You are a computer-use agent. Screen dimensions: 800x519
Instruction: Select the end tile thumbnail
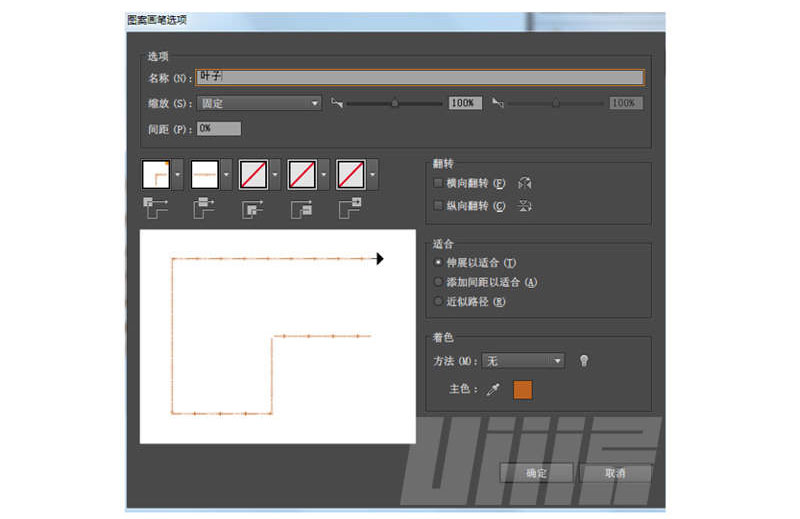[351, 175]
